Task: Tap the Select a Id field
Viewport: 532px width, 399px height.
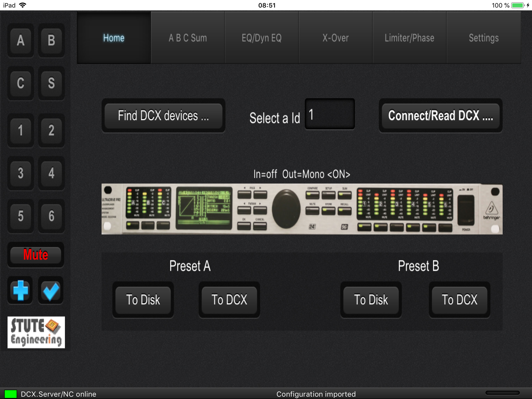Action: point(330,114)
